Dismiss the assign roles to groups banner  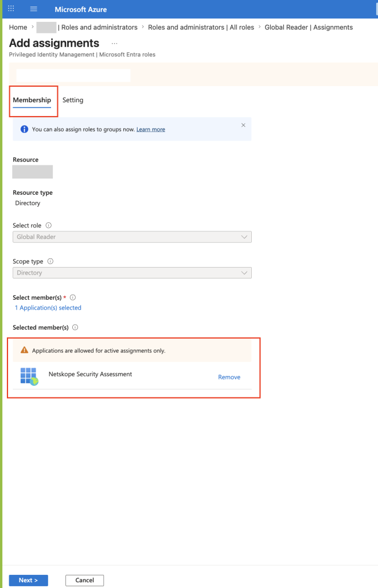coord(243,125)
